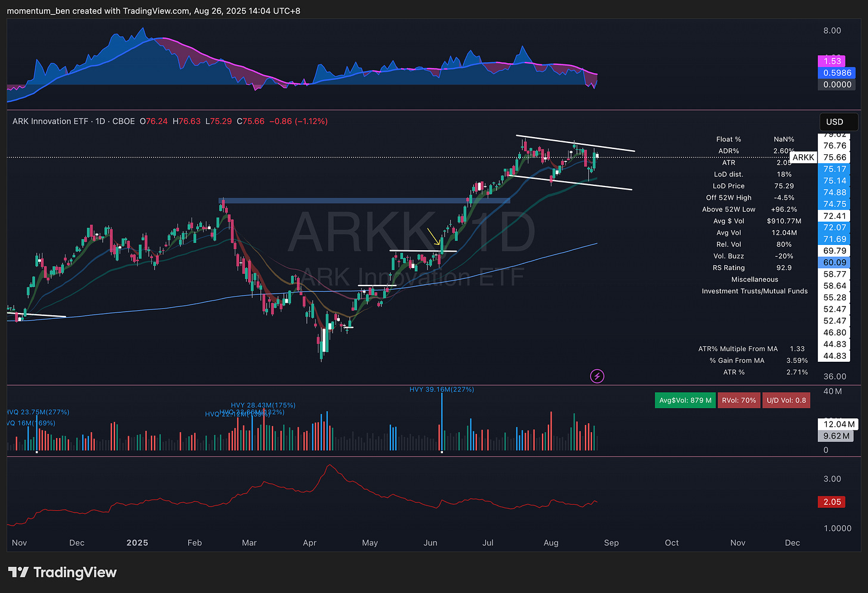Click the RS Rating 92.9 value
This screenshot has width=868, height=593.
coord(784,268)
